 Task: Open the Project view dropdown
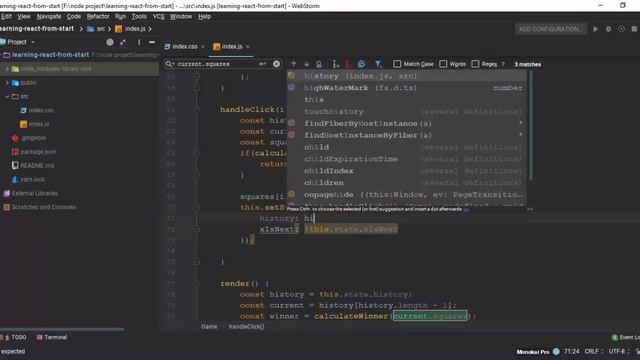coord(33,42)
